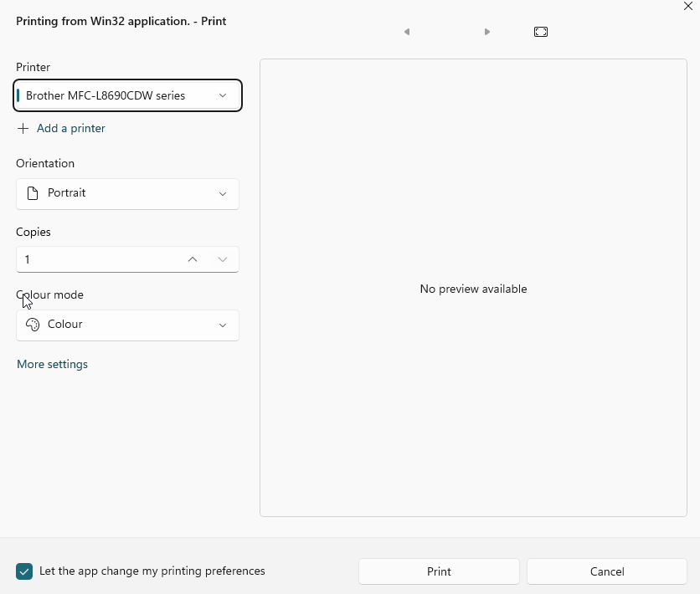Click the Copies number input field
Viewport: 700px width, 594px height.
(x=96, y=259)
